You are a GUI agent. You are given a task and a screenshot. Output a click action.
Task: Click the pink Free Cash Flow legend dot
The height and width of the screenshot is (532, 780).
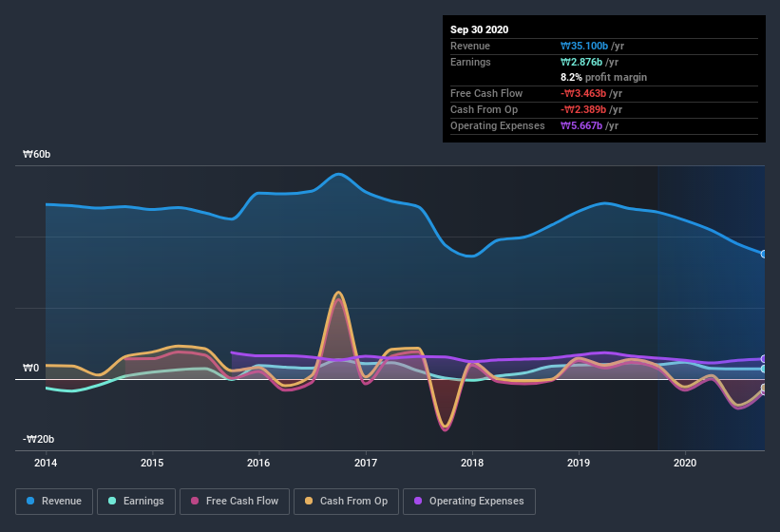point(196,501)
